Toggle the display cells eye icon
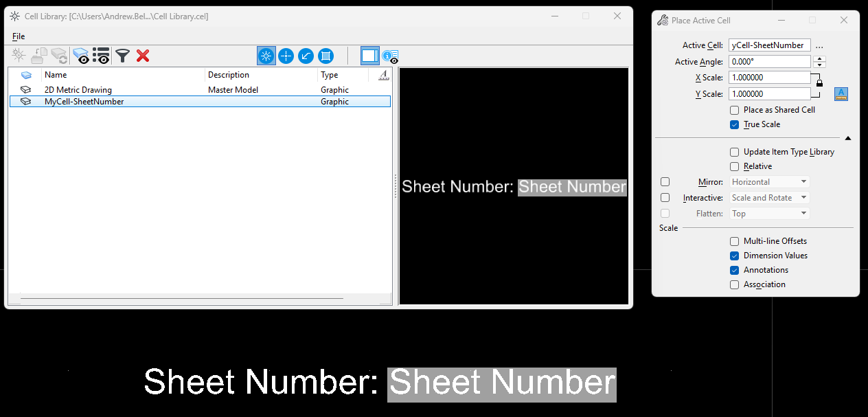868x417 pixels. click(81, 56)
